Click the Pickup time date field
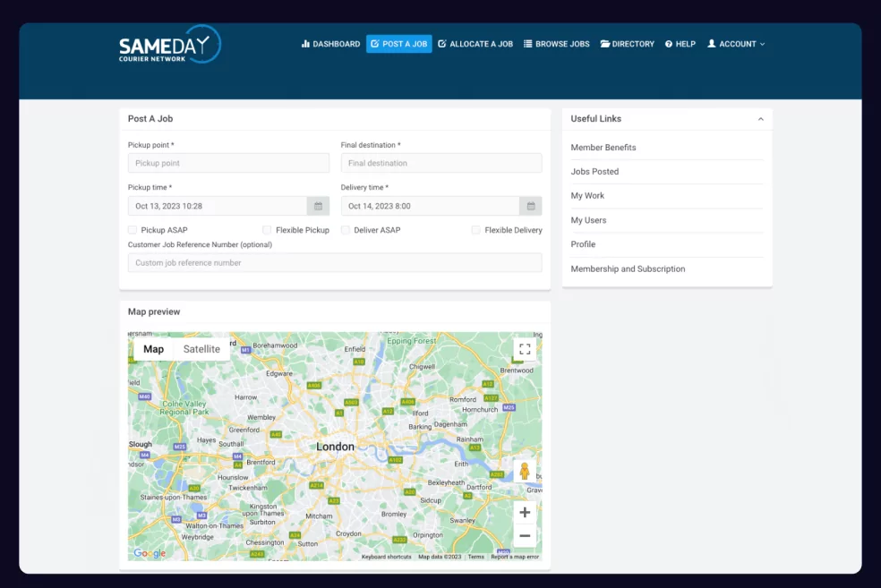The height and width of the screenshot is (588, 881). (x=218, y=206)
